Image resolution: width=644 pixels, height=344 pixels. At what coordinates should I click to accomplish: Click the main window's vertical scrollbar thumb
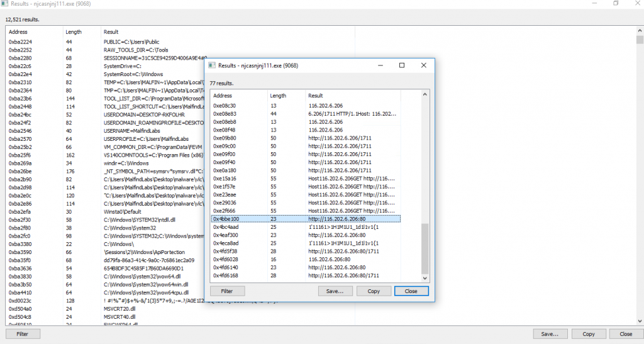coord(639,40)
